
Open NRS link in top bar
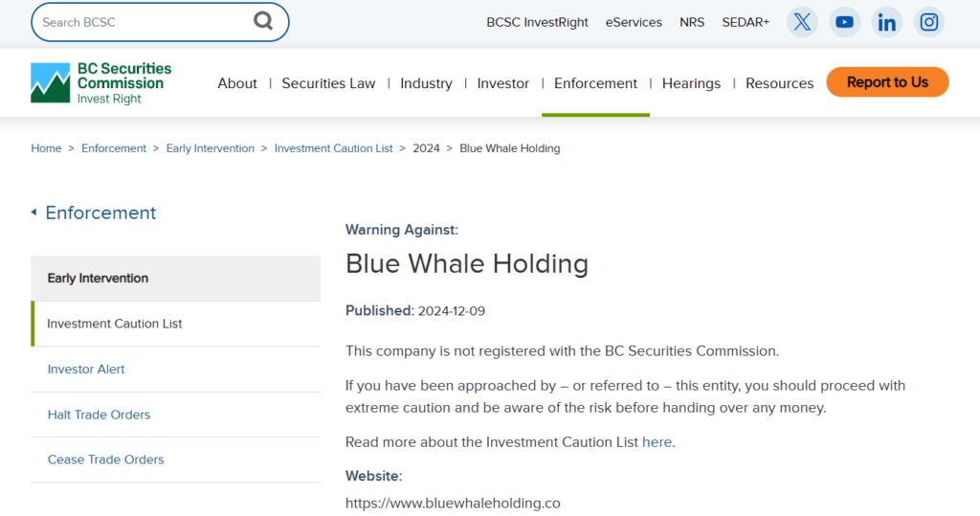coord(692,22)
